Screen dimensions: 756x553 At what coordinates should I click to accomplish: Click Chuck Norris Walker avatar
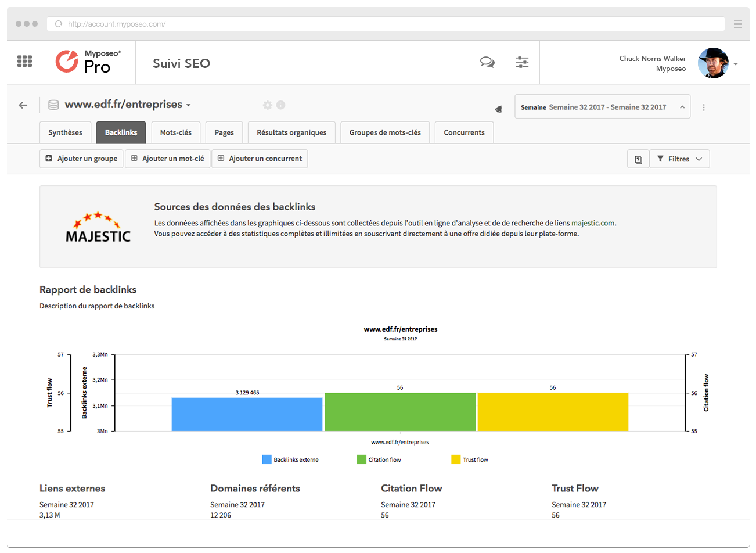(713, 63)
